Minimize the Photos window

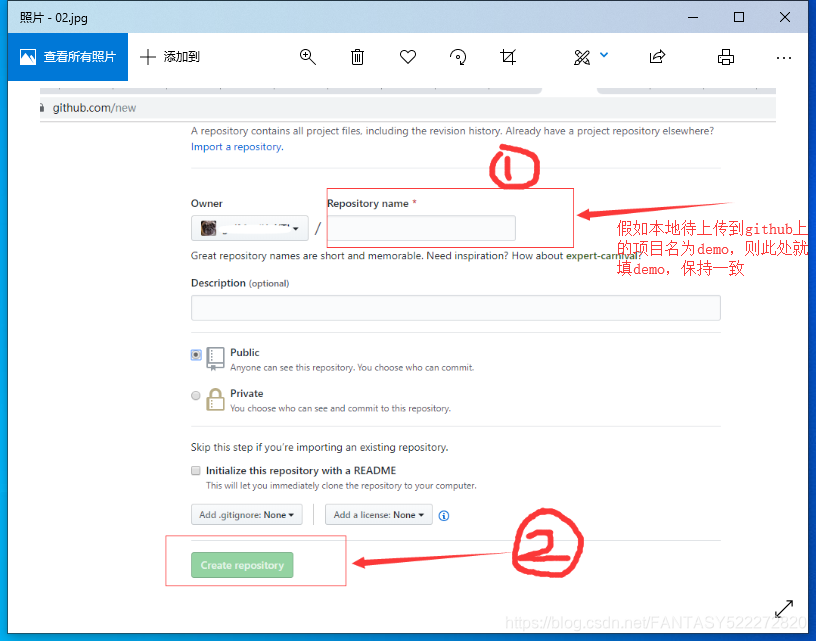pyautogui.click(x=693, y=17)
